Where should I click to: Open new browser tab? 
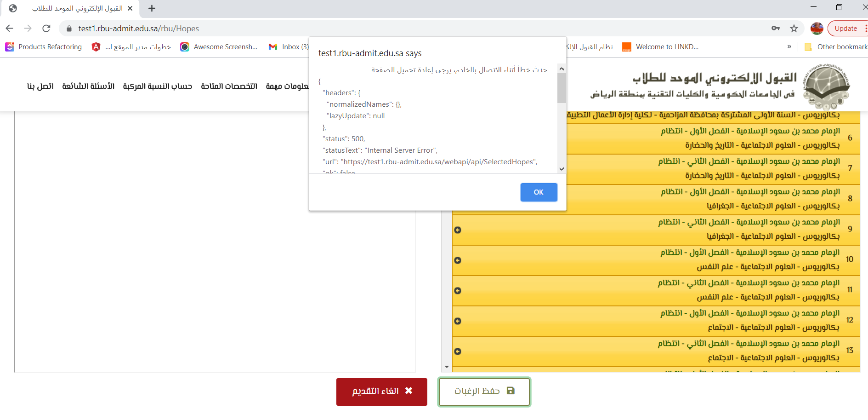pos(152,8)
